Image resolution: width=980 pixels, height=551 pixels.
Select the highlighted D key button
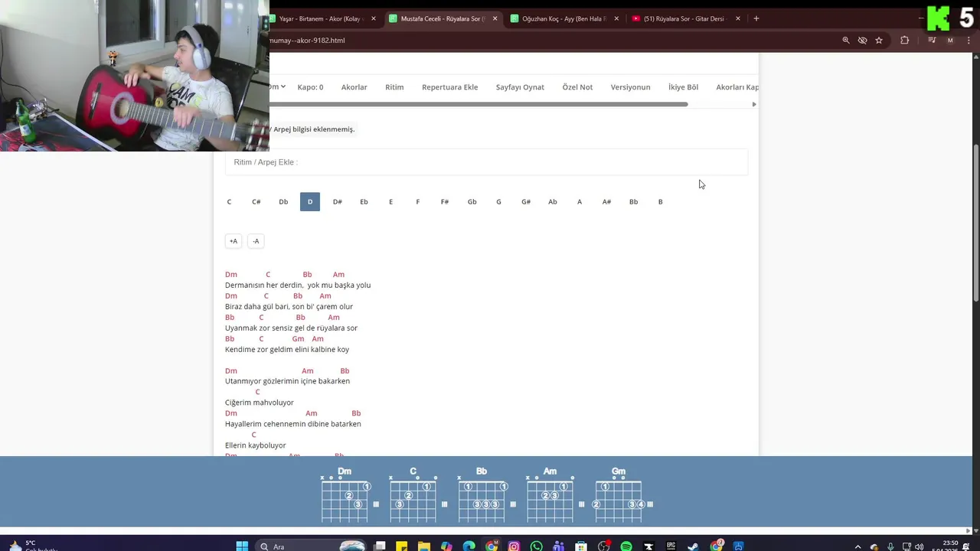tap(310, 201)
